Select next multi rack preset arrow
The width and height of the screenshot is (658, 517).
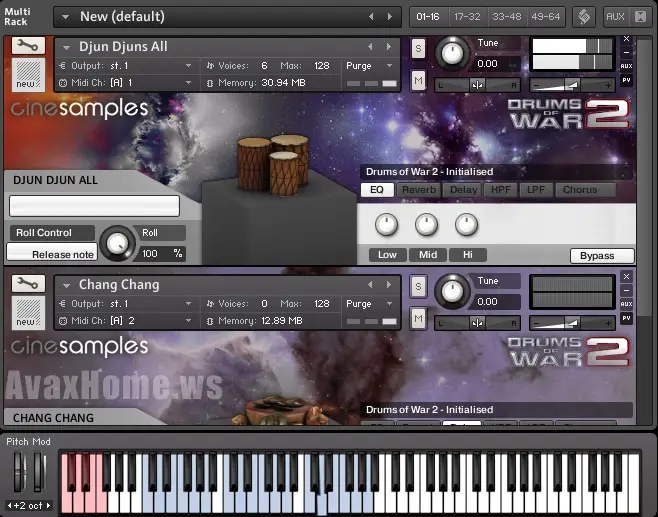pyautogui.click(x=390, y=16)
